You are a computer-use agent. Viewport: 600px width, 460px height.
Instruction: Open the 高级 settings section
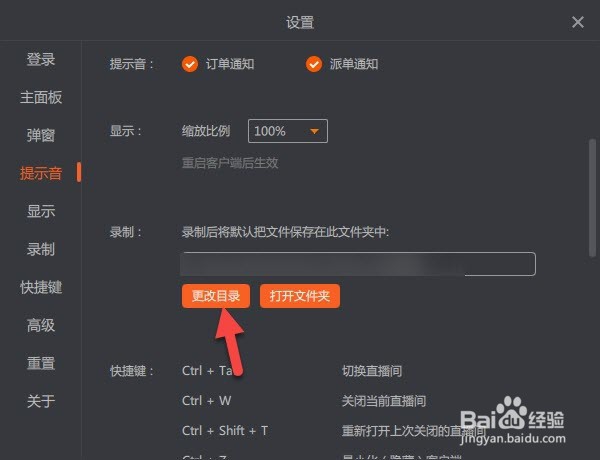pyautogui.click(x=41, y=325)
